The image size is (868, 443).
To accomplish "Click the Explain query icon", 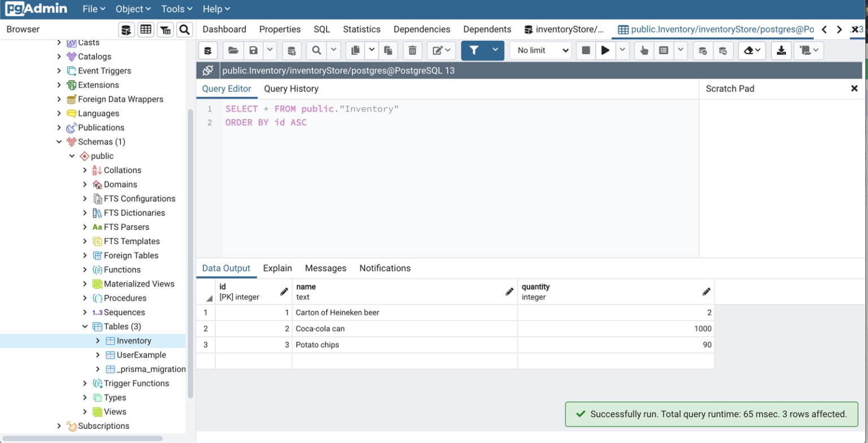I will point(644,50).
